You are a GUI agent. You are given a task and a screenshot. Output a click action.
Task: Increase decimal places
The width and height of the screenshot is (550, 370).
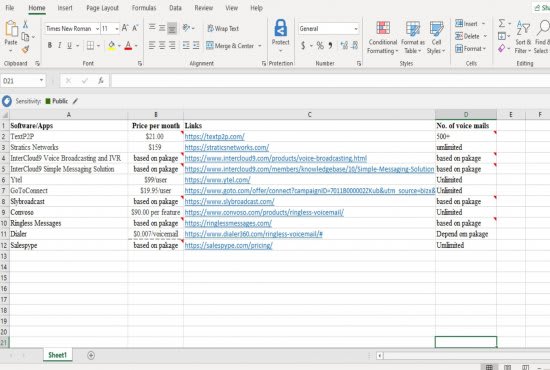click(x=344, y=45)
